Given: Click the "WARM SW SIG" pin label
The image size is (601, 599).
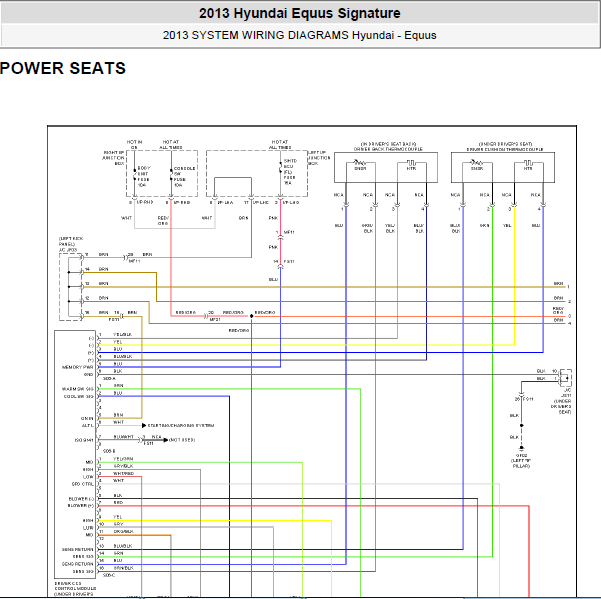Looking at the screenshot, I should (x=78, y=389).
